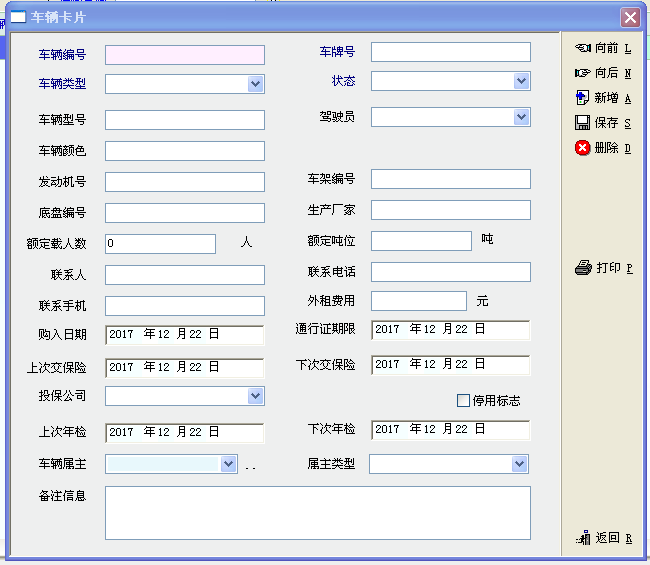The width and height of the screenshot is (650, 565).
Task: Toggle the 停用标志 checkbox
Action: [x=463, y=401]
